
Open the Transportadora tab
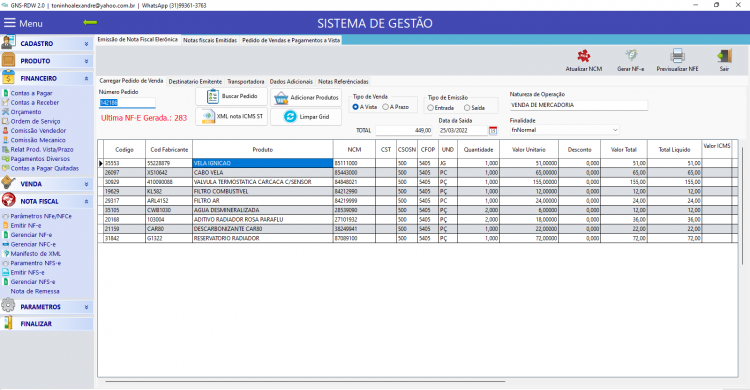[x=245, y=81]
